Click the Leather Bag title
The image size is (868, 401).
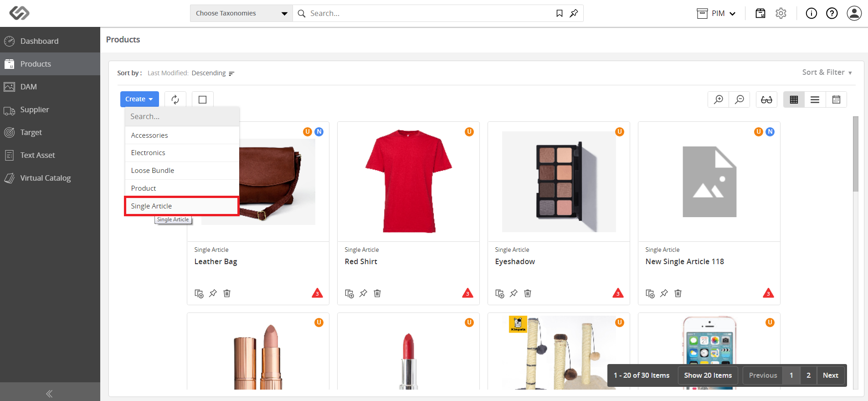click(216, 261)
